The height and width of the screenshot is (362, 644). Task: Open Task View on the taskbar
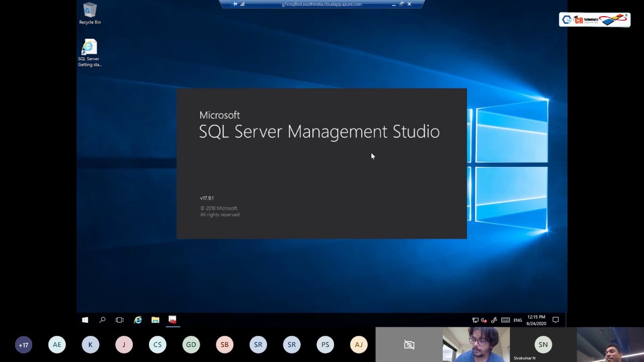[119, 320]
